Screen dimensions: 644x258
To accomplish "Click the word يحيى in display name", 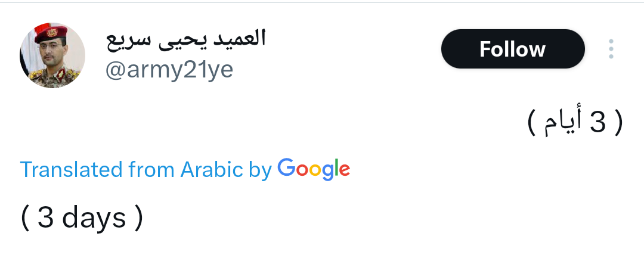I will pos(183,39).
